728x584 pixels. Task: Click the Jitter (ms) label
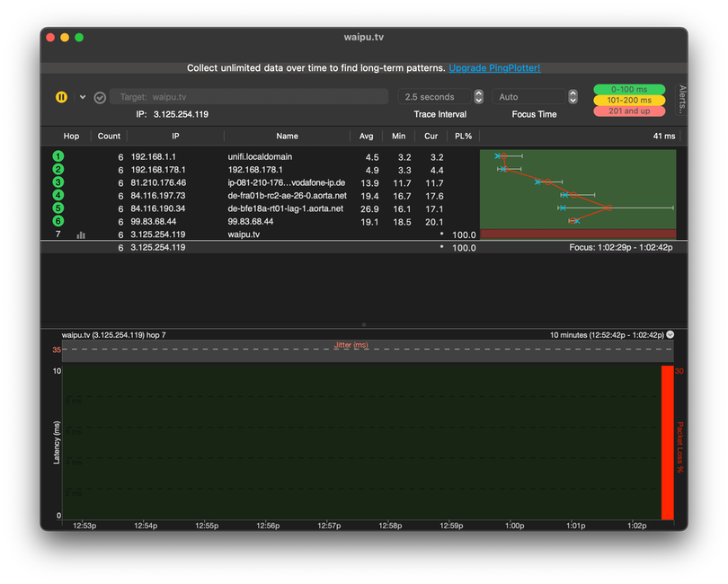(x=351, y=345)
